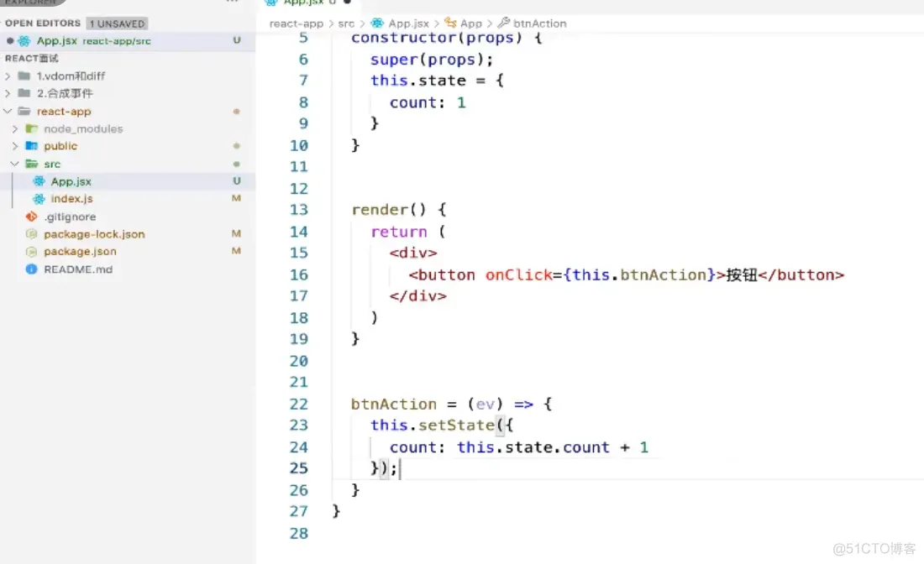
Task: Click the class symbol icon in breadcrumb
Action: click(x=451, y=23)
